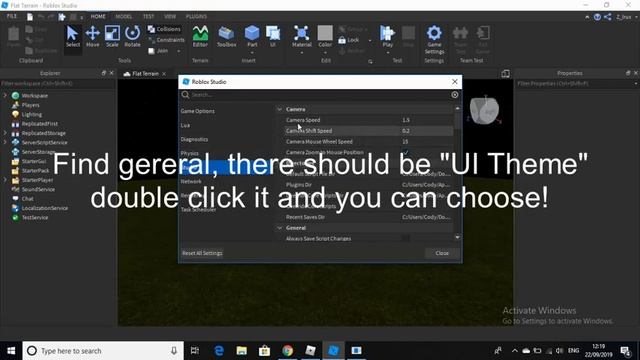This screenshot has height=360, width=640.
Task: Open the Terrain Editor
Action: (x=200, y=37)
